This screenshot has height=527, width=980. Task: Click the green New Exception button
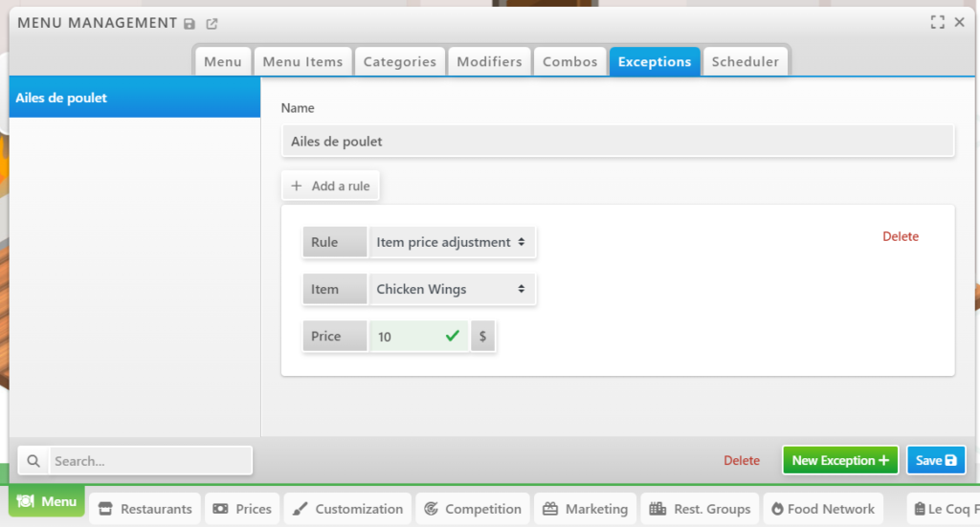[839, 460]
